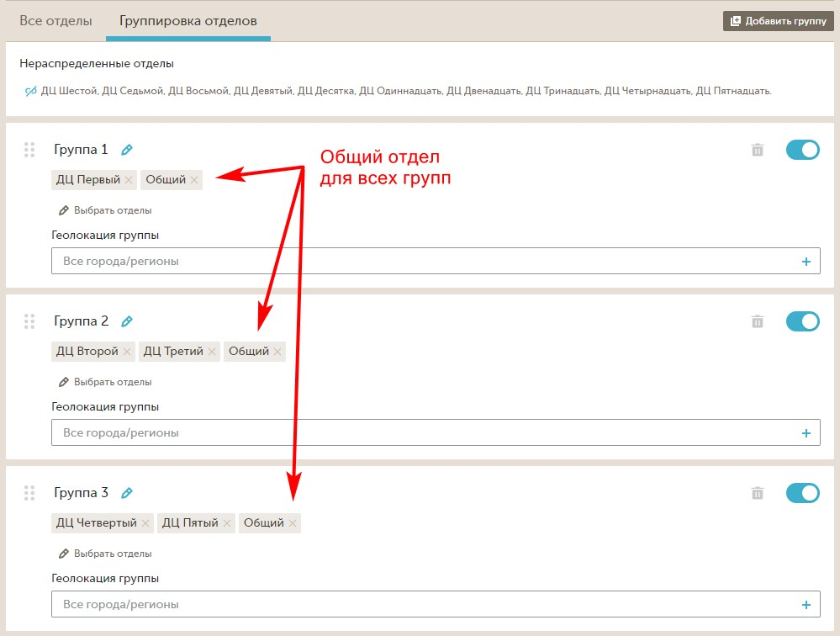
Task: Turn off the Группа 2 toggle
Action: pos(802,321)
